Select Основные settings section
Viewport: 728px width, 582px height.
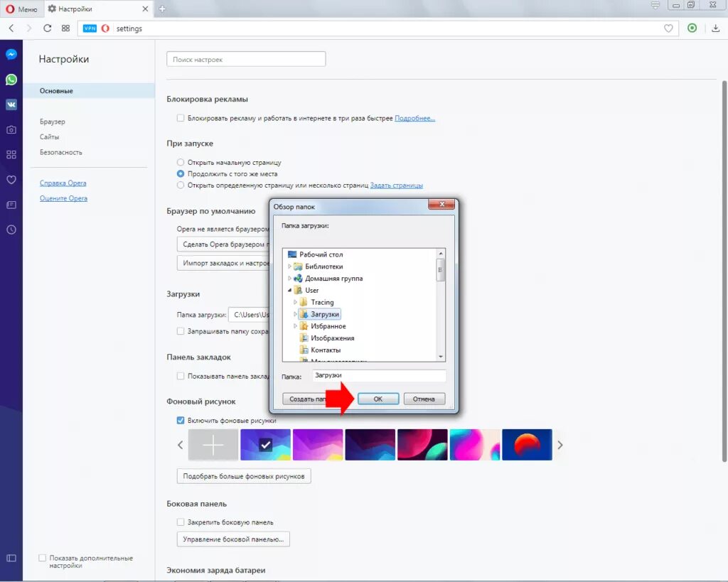[x=89, y=91]
